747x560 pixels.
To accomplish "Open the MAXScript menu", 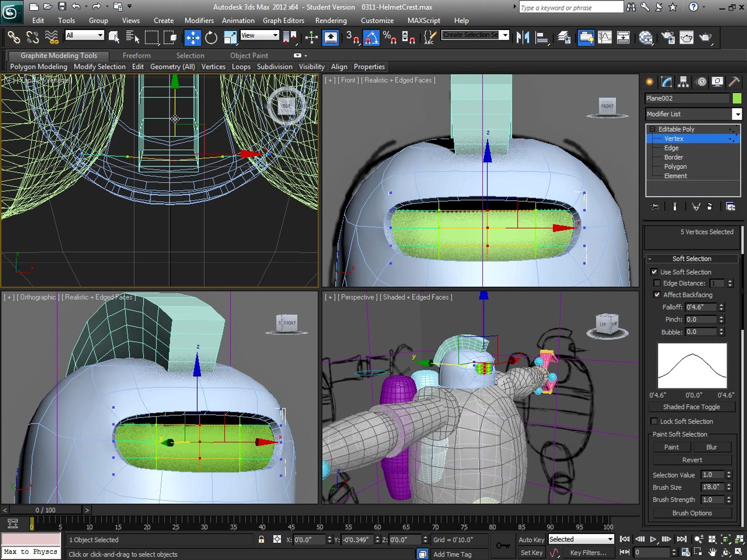I will click(424, 20).
